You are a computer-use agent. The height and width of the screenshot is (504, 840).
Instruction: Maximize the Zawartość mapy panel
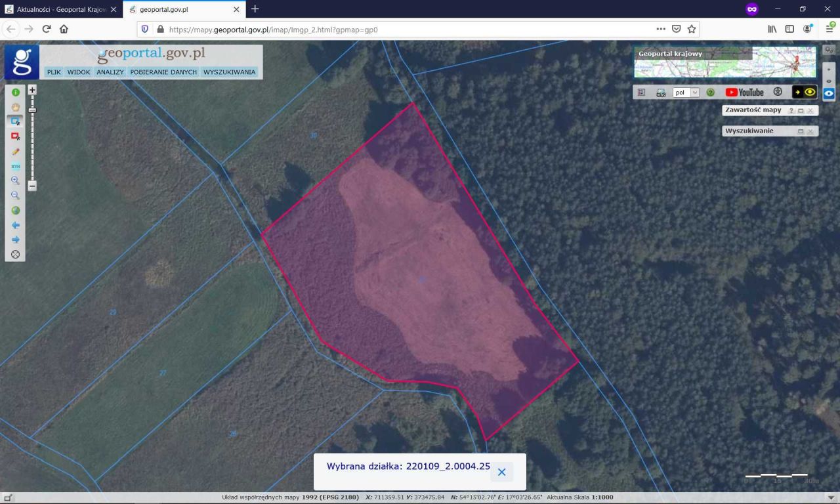pos(801,111)
